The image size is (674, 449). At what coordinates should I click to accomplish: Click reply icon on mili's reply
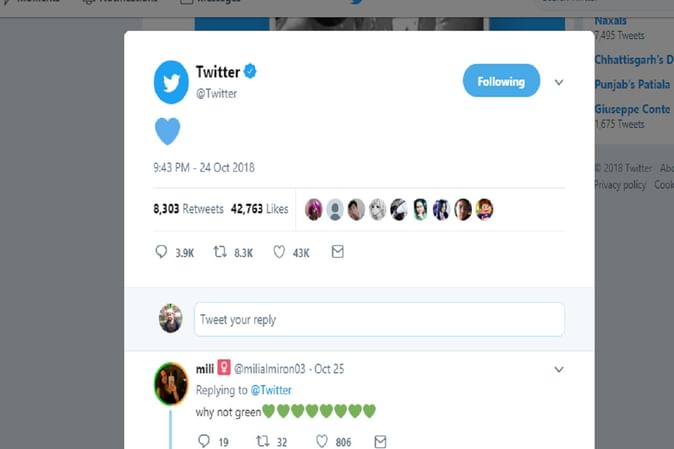click(204, 440)
